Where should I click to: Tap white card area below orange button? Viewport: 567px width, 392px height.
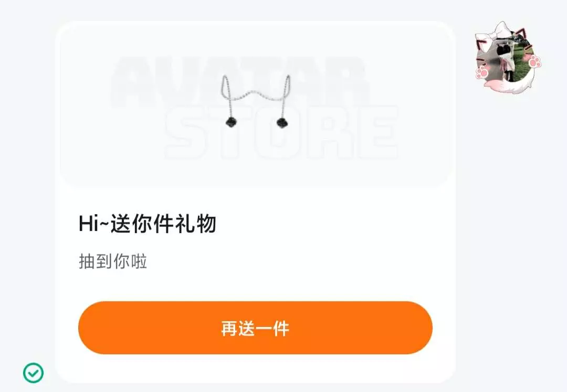click(x=255, y=368)
